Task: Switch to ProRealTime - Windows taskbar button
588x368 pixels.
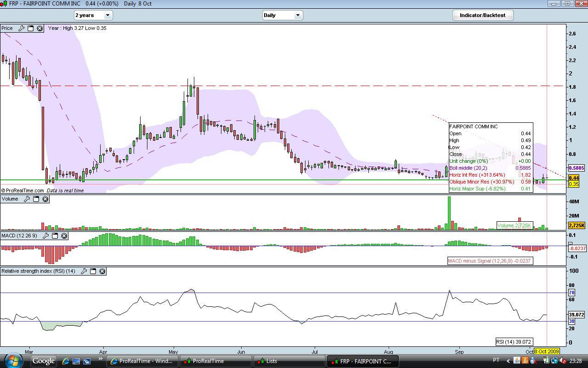Action: 142,361
